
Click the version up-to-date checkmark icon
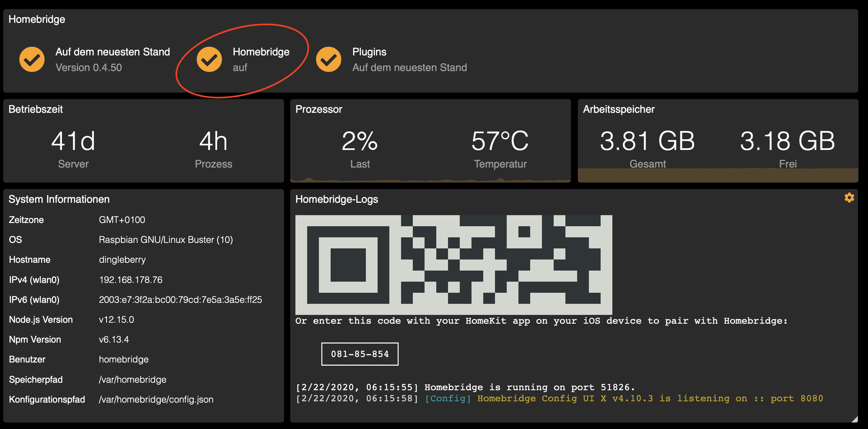pos(32,59)
